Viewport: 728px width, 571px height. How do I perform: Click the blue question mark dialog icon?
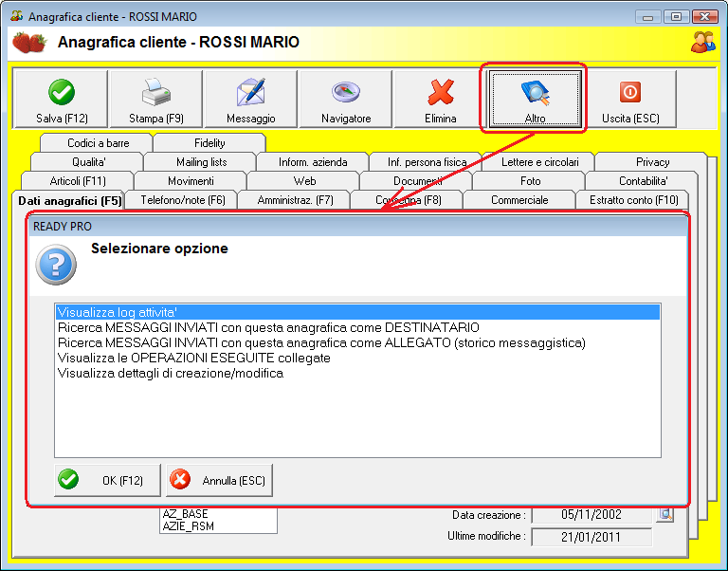pos(56,265)
